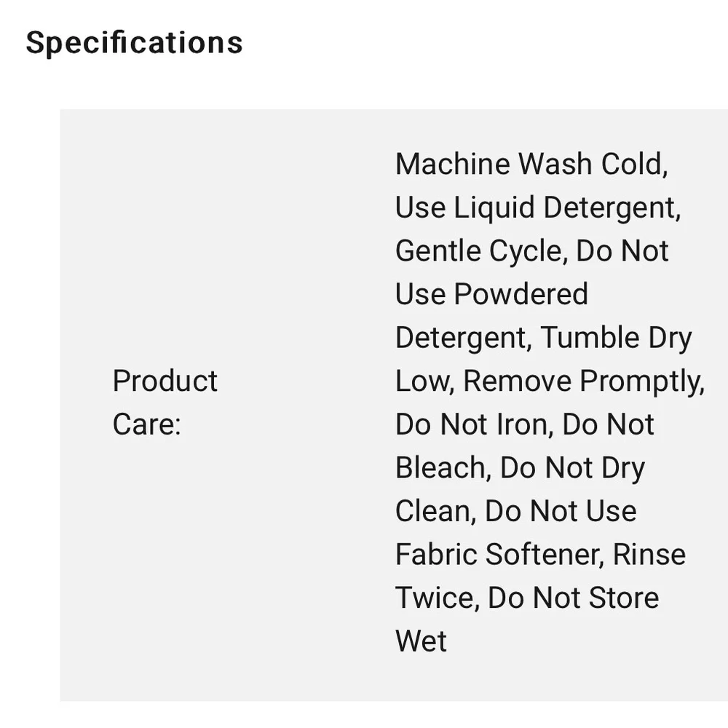Click the Specifications section heading
The height and width of the screenshot is (728, 728).
coord(134,43)
